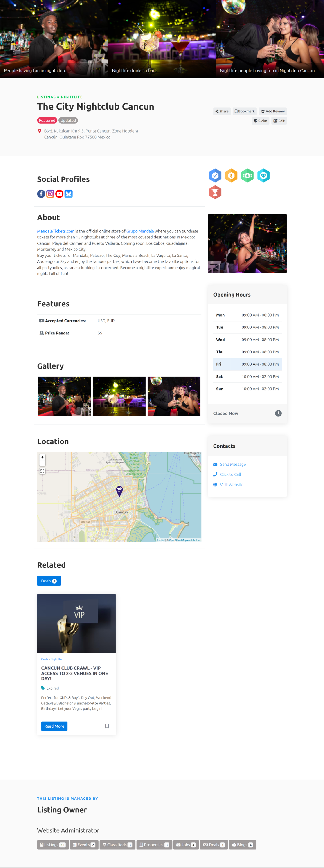324x868 pixels.
Task: Show the owner's Blogs tab
Action: tap(243, 845)
